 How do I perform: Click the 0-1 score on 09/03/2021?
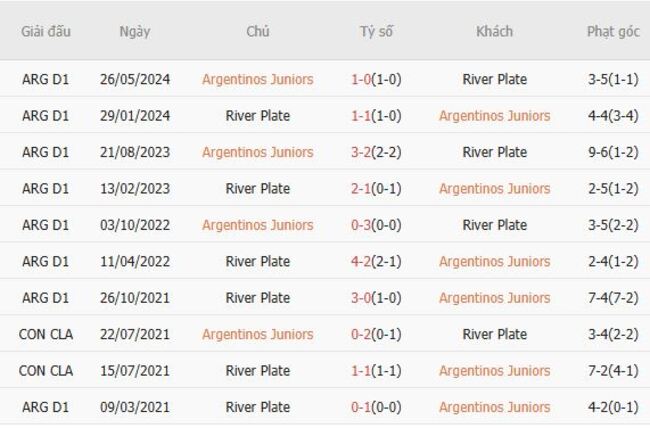point(363,407)
